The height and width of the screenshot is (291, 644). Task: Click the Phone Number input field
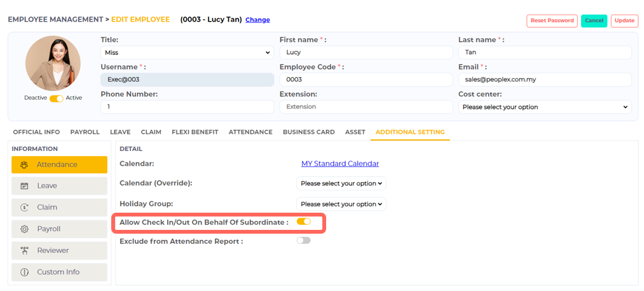187,107
